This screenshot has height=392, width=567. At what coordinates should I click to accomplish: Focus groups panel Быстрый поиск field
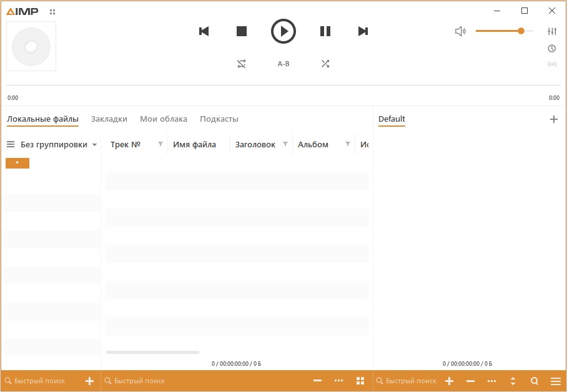pos(40,381)
